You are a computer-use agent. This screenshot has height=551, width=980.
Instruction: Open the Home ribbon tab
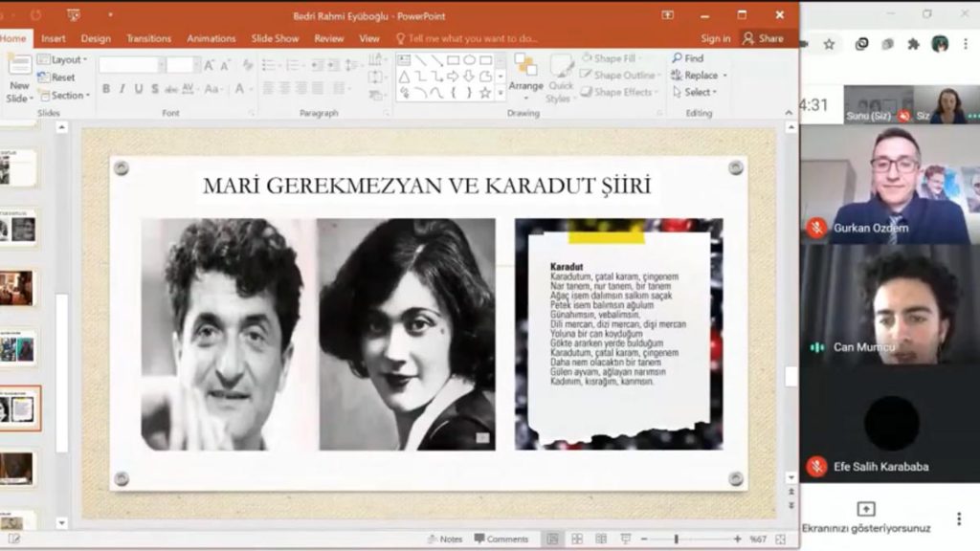(13, 38)
